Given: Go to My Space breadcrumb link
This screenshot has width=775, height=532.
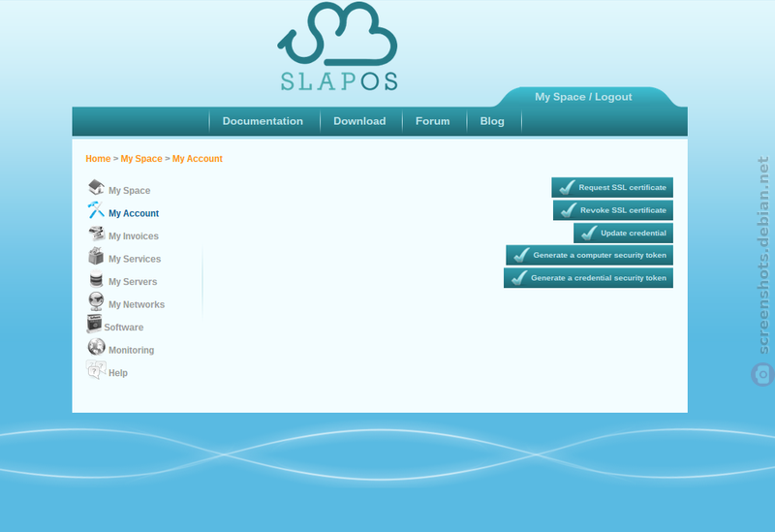Looking at the screenshot, I should click(x=141, y=159).
